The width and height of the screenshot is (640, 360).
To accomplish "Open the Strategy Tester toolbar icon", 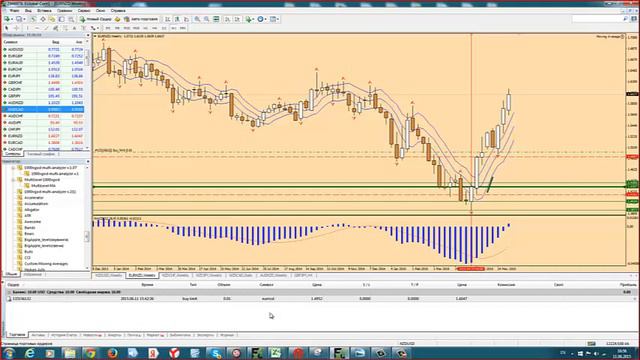I will (x=71, y=19).
